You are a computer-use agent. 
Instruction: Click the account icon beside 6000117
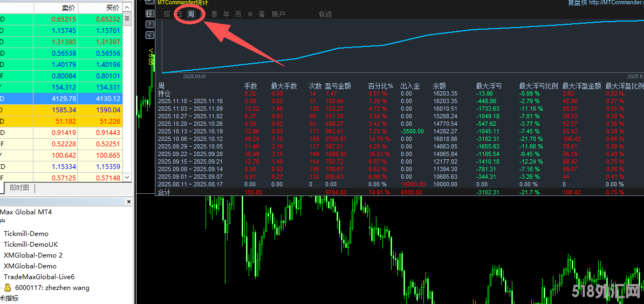coord(8,288)
